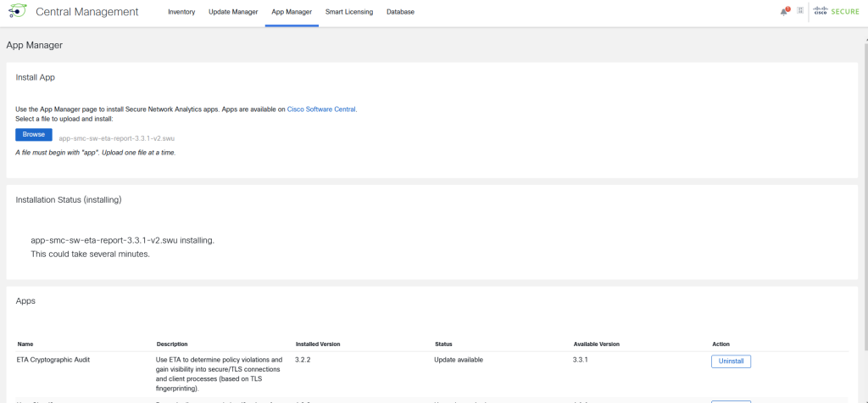Click the ETA app description text

(220, 373)
